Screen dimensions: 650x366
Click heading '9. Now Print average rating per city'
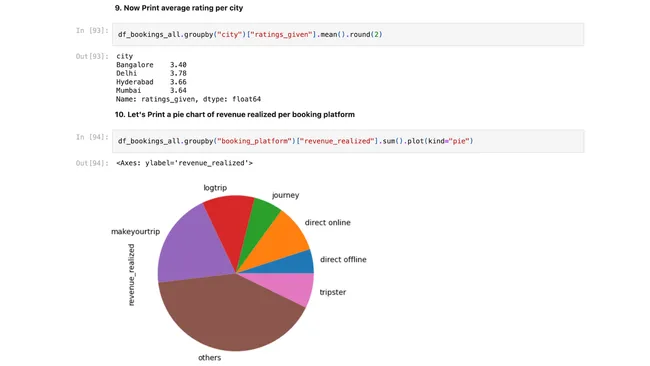(179, 8)
